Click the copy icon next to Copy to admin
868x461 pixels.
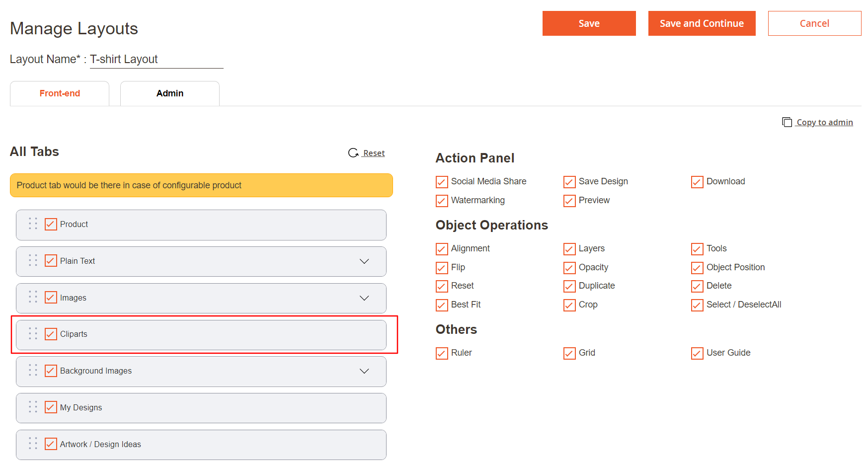click(787, 122)
